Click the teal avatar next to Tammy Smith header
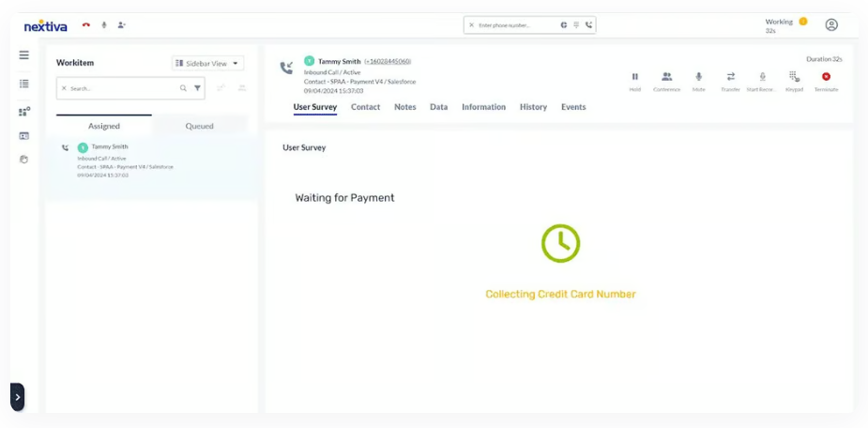 tap(310, 61)
